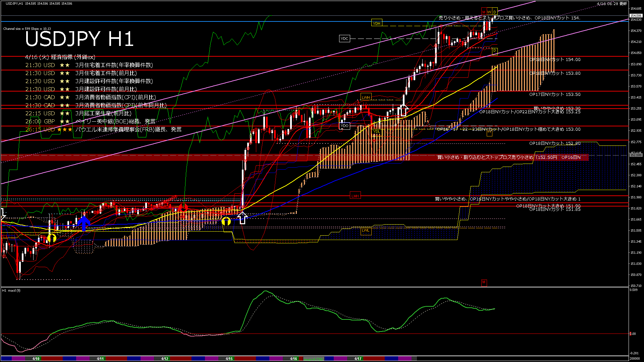Click the 4/12 date marker on time axis
The height and width of the screenshot is (362, 644).
click(x=165, y=359)
